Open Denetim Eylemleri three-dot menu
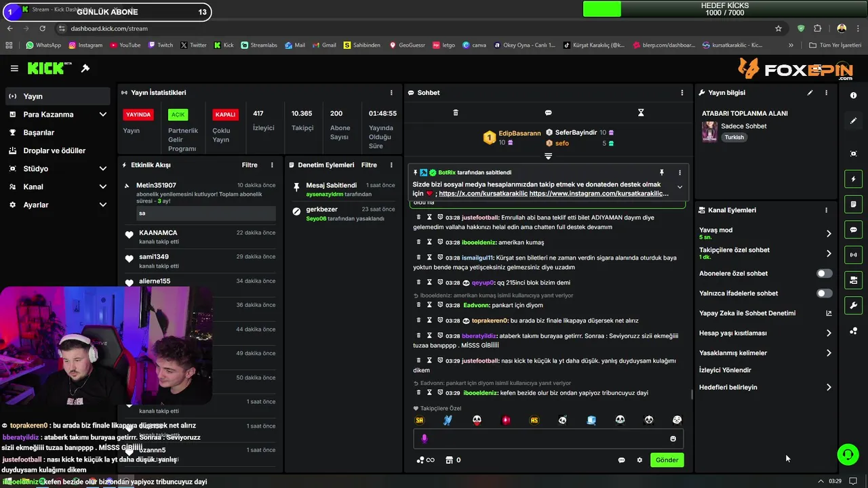 (x=391, y=165)
